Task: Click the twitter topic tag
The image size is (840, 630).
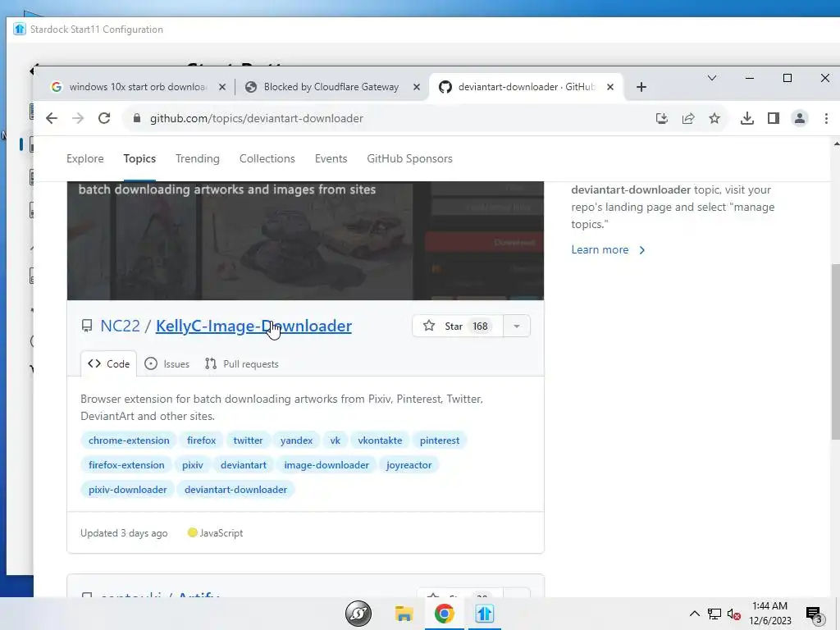Action: point(248,441)
